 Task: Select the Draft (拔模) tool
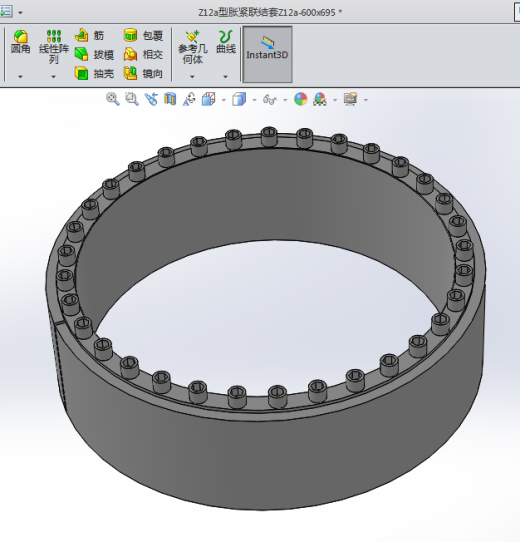94,54
